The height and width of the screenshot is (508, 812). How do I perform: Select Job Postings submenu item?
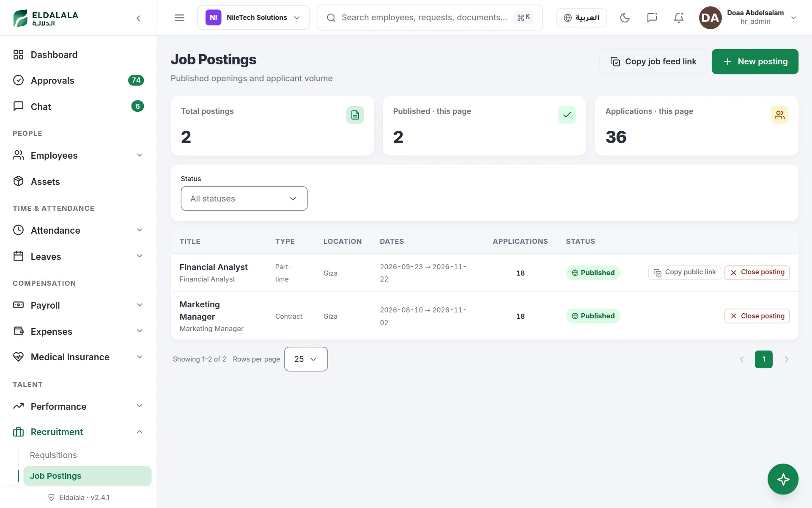coord(87,476)
